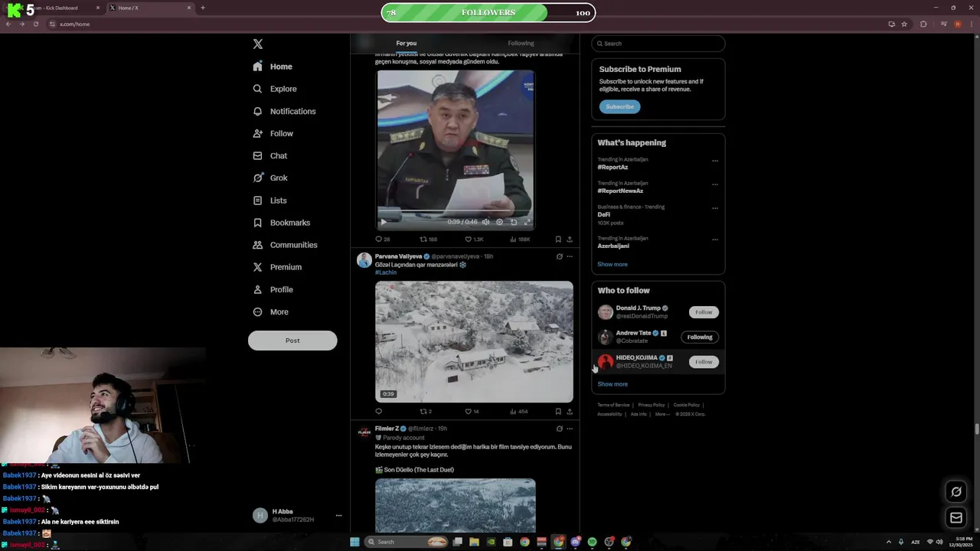Click the #Lachin hashtag
The image size is (980, 551).
[x=386, y=272]
